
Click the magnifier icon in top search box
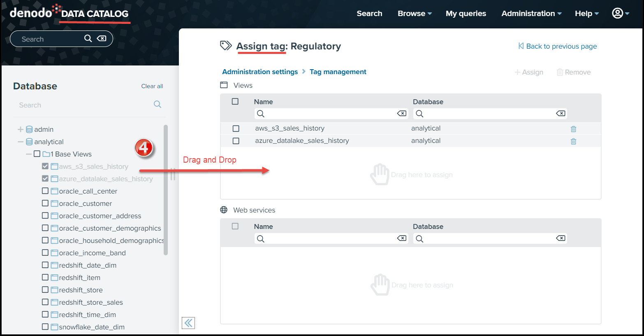coord(88,38)
